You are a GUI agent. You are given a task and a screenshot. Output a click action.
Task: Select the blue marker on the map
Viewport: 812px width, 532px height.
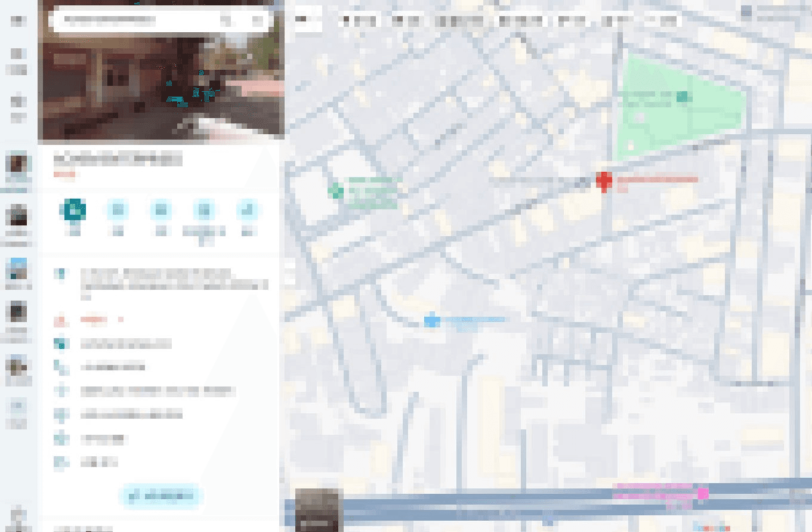click(432, 321)
